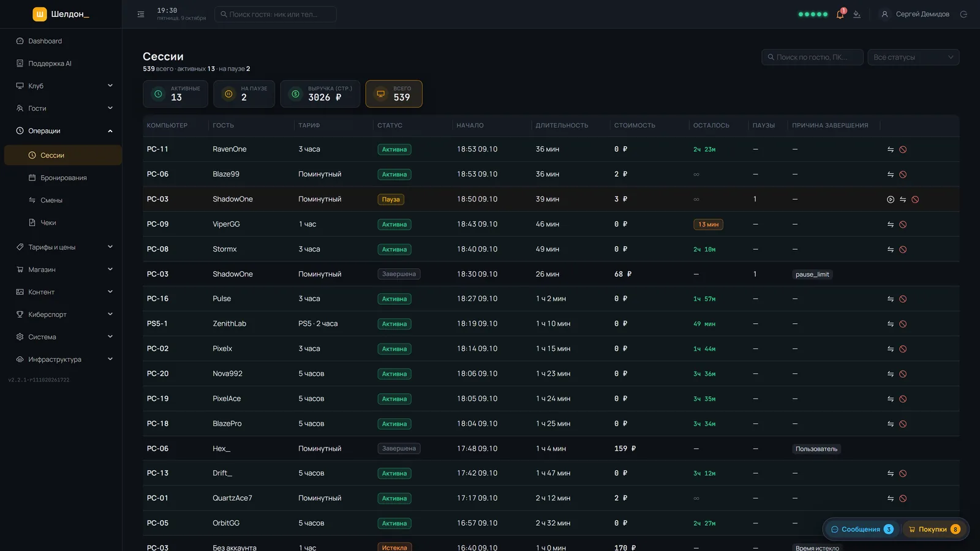Image resolution: width=980 pixels, height=551 pixels.
Task: Resume the paused ShadowOne session
Action: click(891, 200)
